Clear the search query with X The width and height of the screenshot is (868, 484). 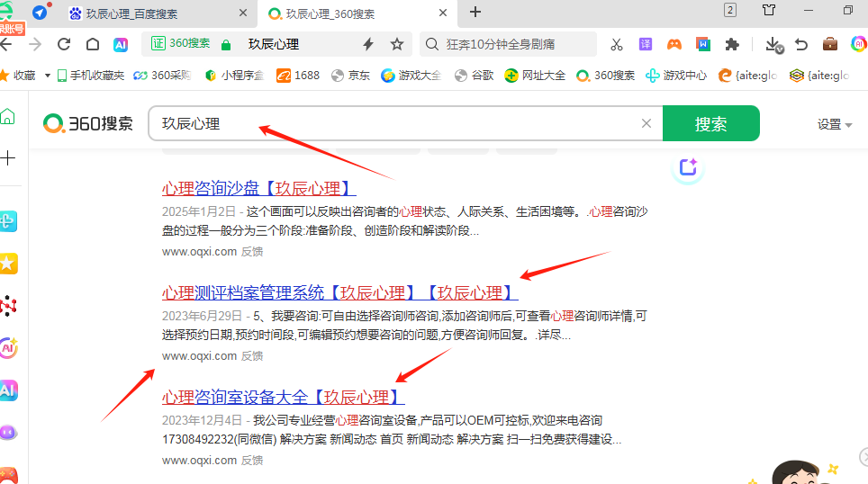pyautogui.click(x=646, y=123)
